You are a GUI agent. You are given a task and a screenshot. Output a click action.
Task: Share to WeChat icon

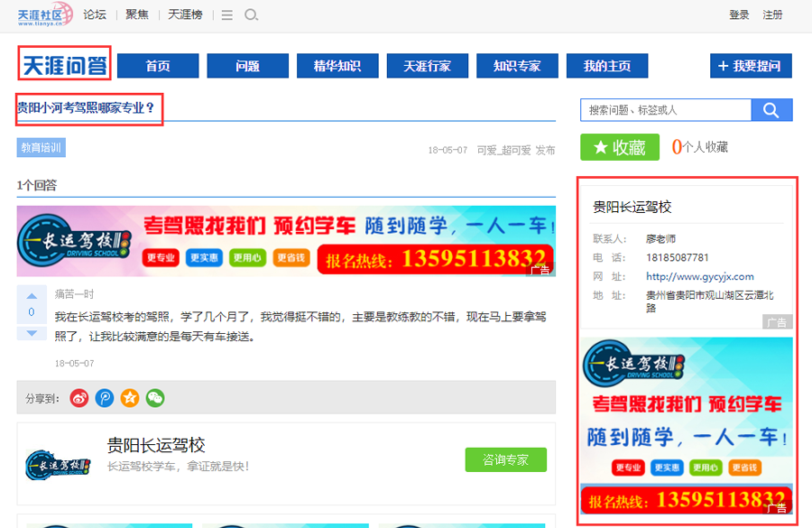(155, 398)
